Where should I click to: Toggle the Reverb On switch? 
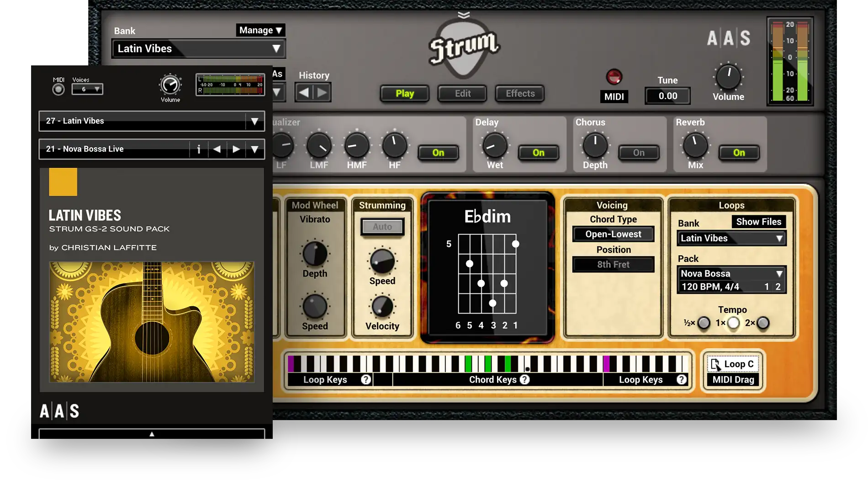pos(739,153)
